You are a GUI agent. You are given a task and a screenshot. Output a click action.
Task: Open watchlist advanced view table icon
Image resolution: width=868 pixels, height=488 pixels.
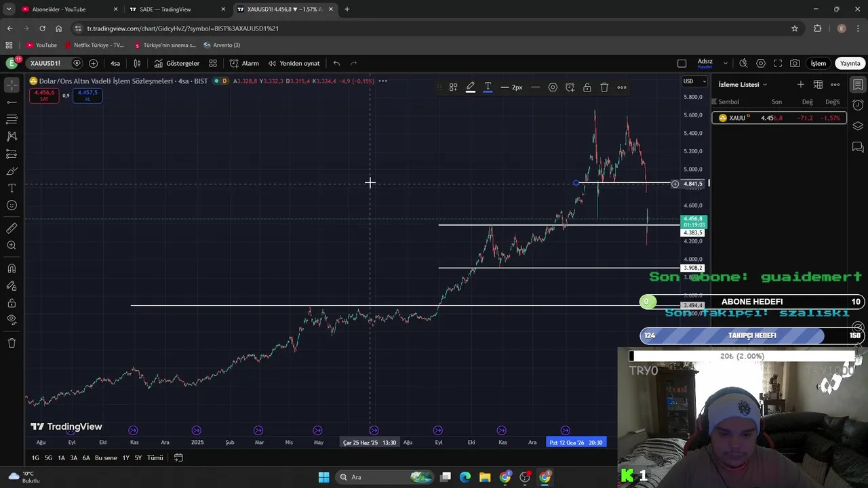(x=818, y=85)
